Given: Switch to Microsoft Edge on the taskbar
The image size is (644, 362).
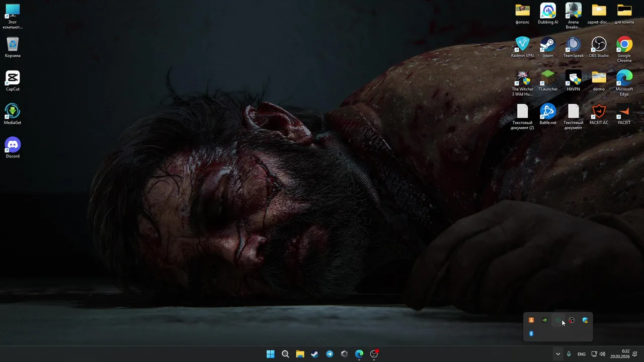Looking at the screenshot, I should pyautogui.click(x=359, y=354).
